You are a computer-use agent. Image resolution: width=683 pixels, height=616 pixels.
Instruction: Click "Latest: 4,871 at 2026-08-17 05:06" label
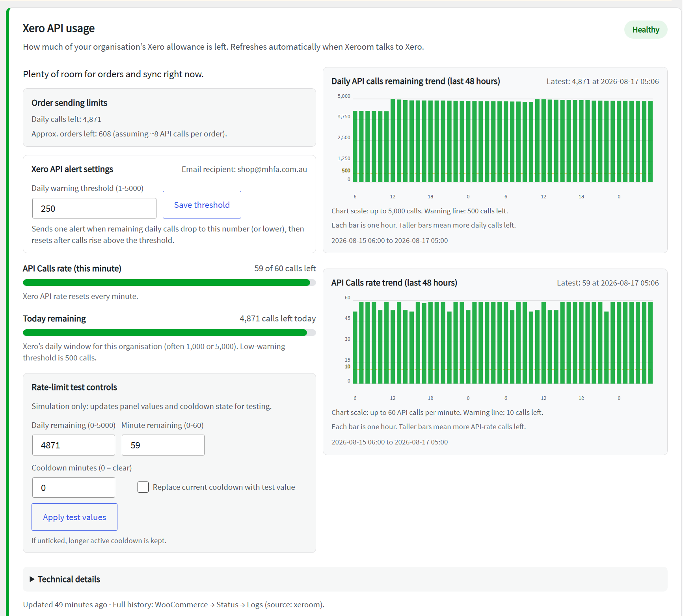603,81
